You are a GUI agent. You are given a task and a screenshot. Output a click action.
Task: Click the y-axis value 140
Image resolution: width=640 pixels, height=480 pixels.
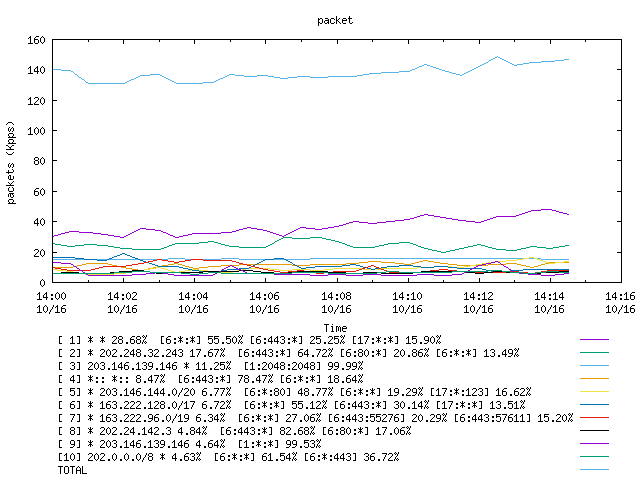point(36,70)
